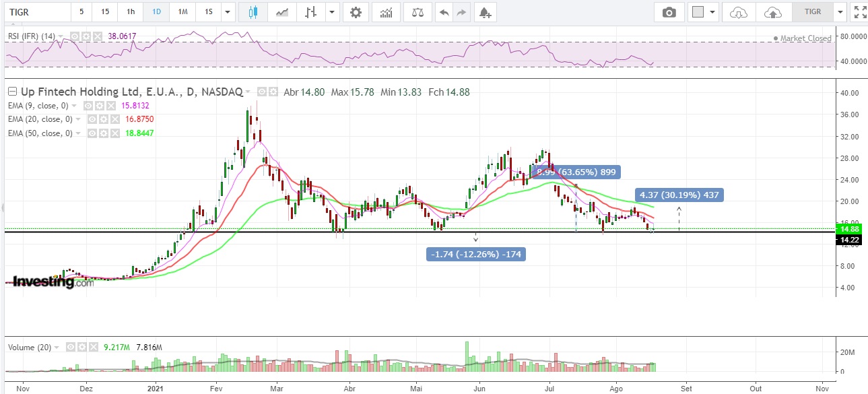
Task: Click the Investing.com logo link
Action: pyautogui.click(x=54, y=282)
